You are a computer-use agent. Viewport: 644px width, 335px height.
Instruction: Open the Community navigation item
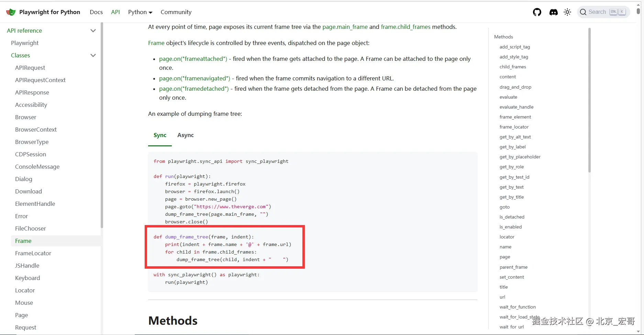coord(176,12)
